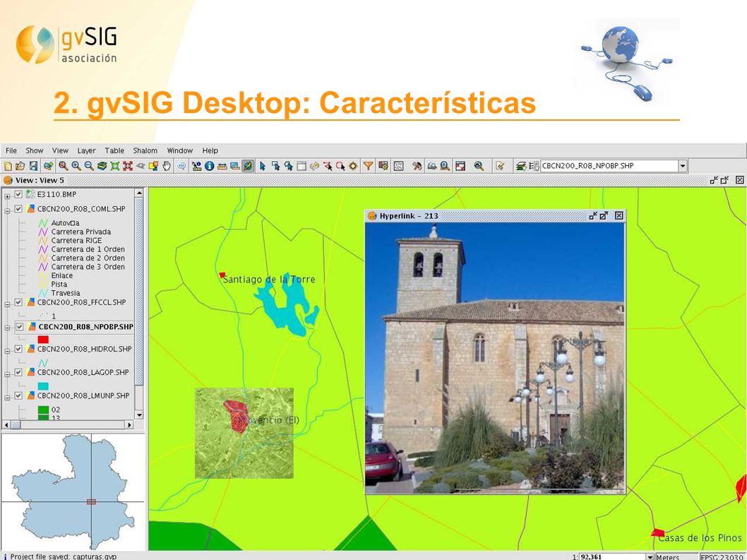This screenshot has width=747, height=560.
Task: Collapse the CBCN200_R08_HIDROL.SHP legend
Action: pos(7,350)
